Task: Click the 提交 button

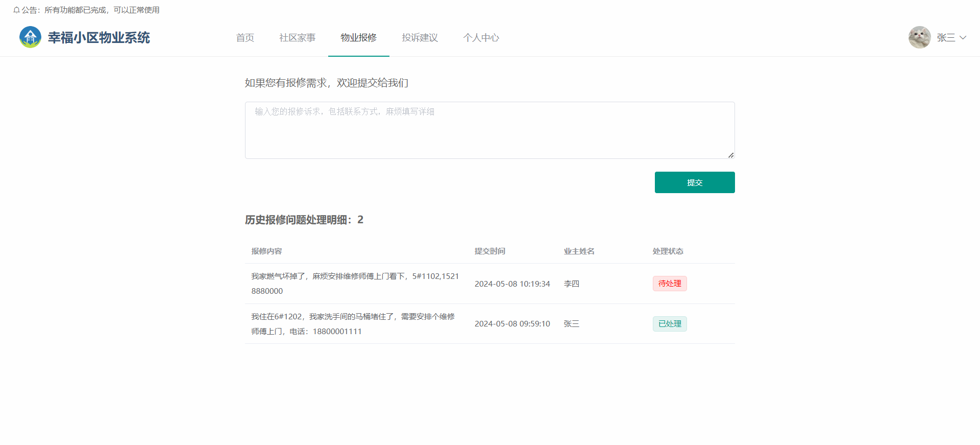Action: pyautogui.click(x=695, y=182)
